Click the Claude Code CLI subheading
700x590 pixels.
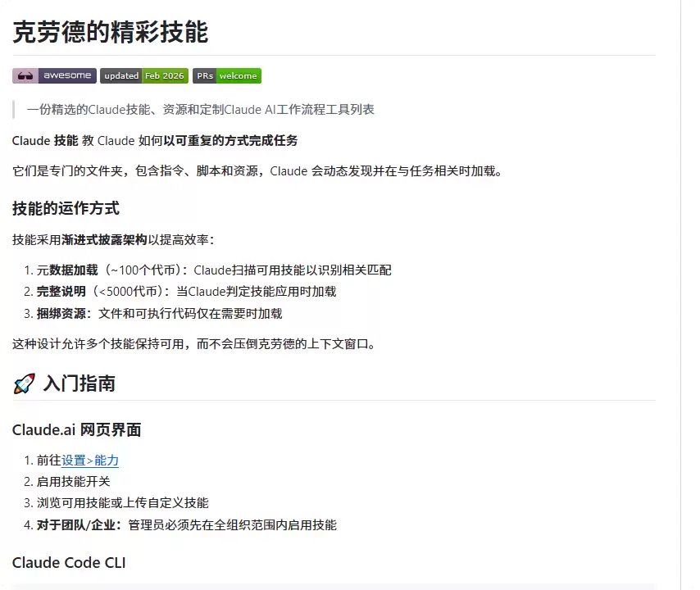(x=69, y=562)
